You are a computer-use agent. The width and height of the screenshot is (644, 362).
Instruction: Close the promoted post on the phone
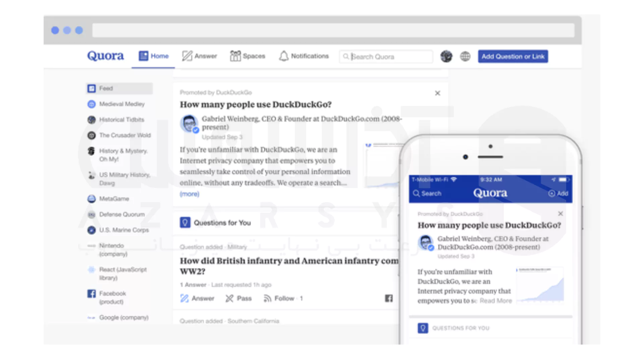click(x=560, y=214)
